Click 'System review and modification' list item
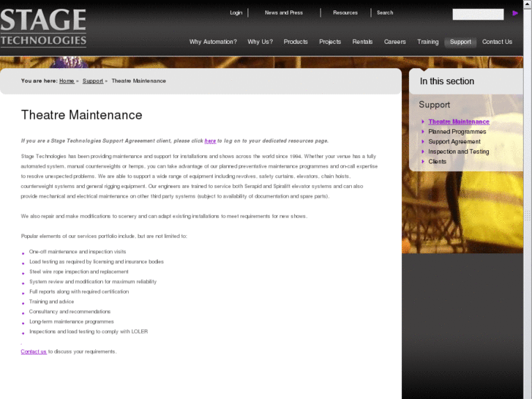532x399 pixels. point(93,282)
